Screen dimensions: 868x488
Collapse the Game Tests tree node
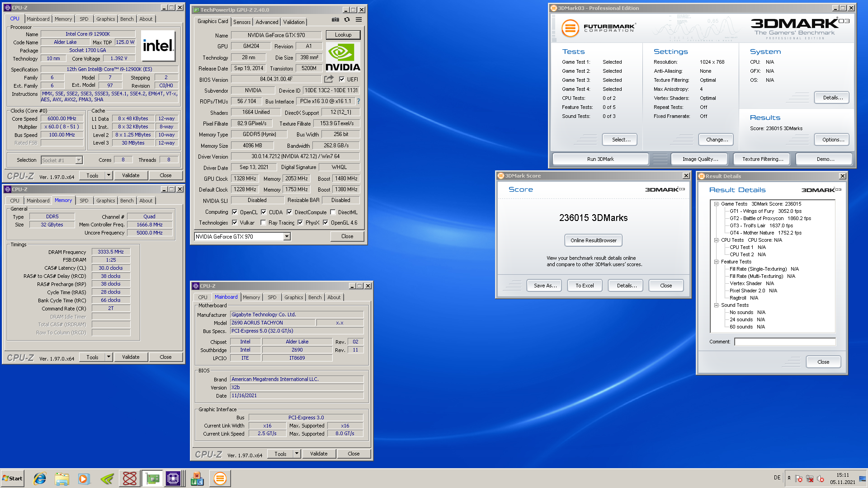click(716, 204)
